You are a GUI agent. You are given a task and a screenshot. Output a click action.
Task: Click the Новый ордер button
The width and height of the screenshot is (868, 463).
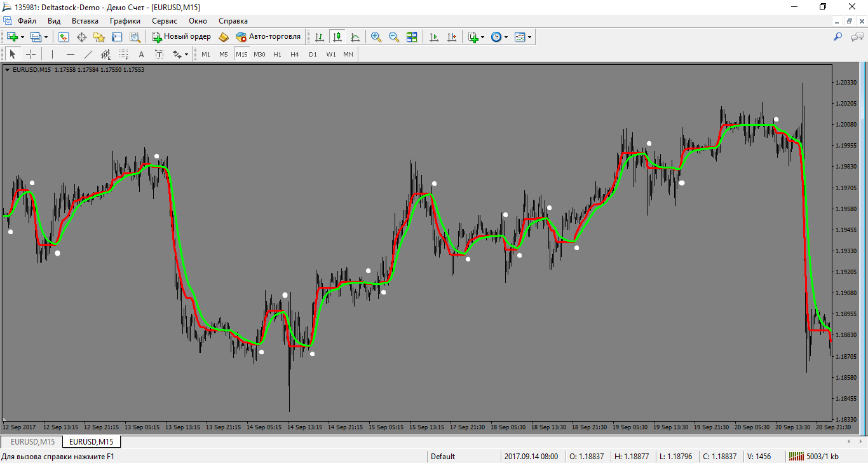point(181,37)
